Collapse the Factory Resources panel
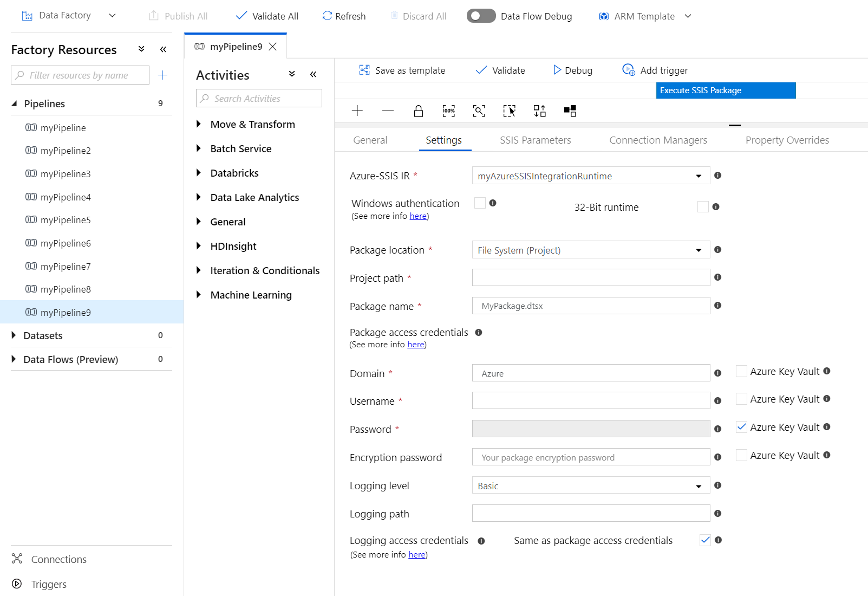 (163, 49)
